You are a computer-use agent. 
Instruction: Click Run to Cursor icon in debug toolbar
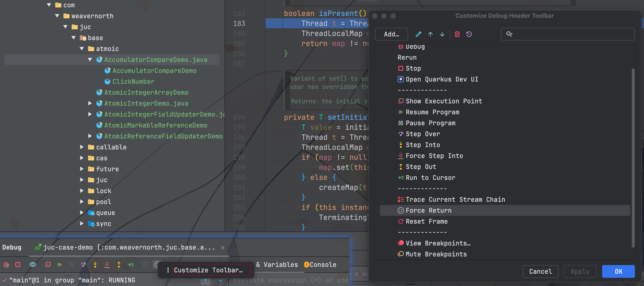pyautogui.click(x=131, y=265)
